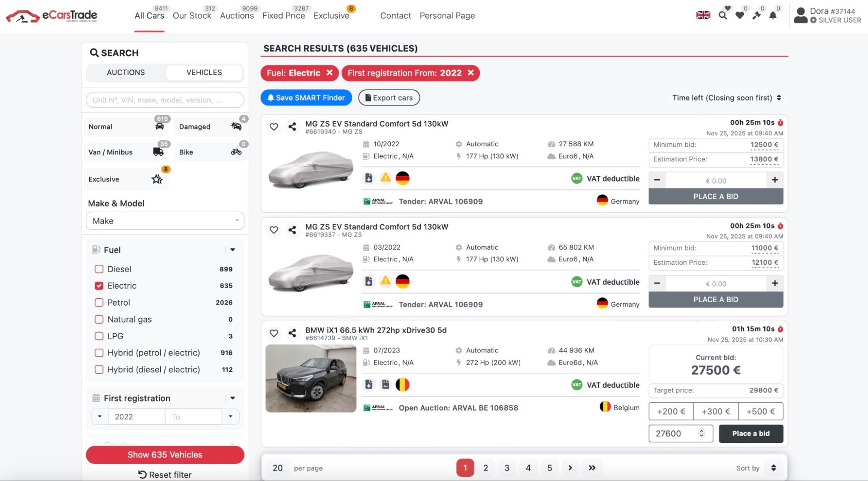This screenshot has width=868, height=481.
Task: Click the Export cars button
Action: pyautogui.click(x=389, y=98)
